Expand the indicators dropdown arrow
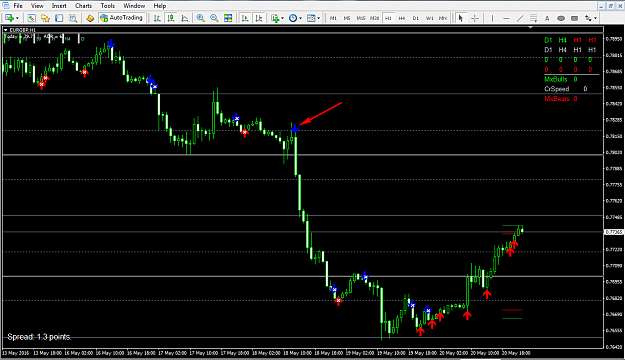 tap(282, 18)
